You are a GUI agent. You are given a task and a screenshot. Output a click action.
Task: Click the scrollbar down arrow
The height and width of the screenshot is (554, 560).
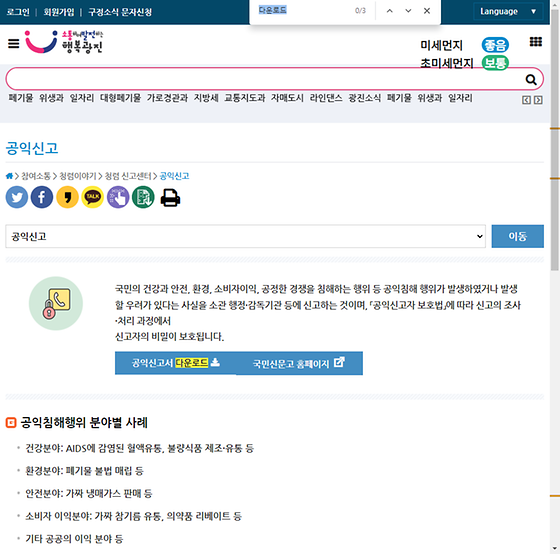click(555, 549)
